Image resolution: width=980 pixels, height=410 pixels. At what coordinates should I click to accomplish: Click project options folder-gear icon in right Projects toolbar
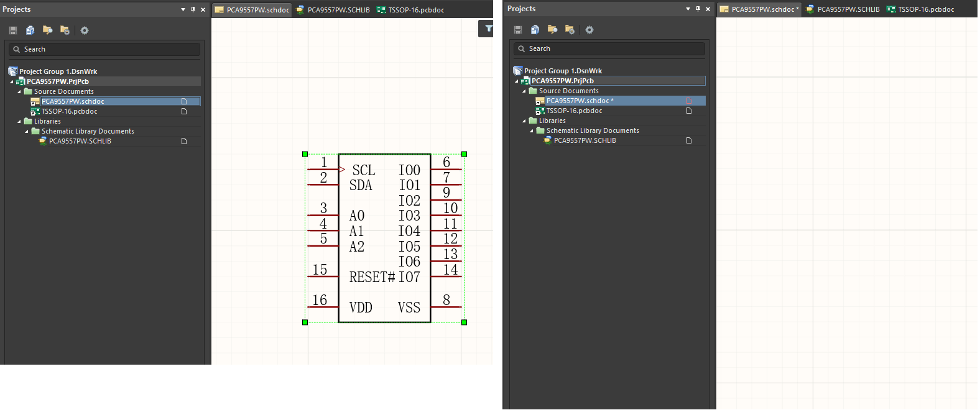[570, 30]
